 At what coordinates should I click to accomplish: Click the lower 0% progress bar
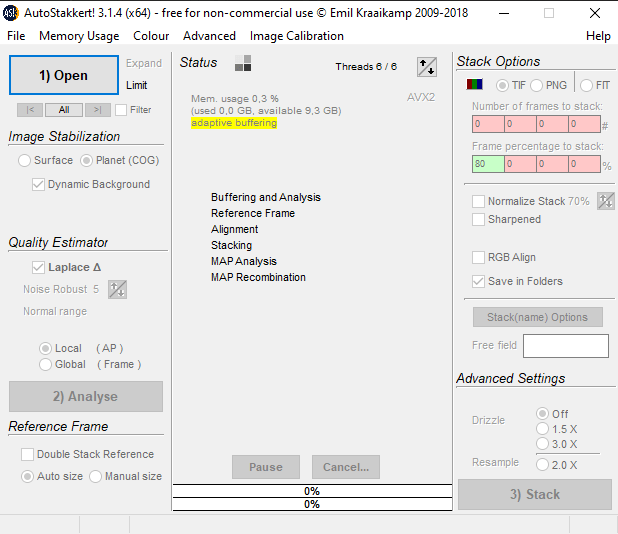312,504
